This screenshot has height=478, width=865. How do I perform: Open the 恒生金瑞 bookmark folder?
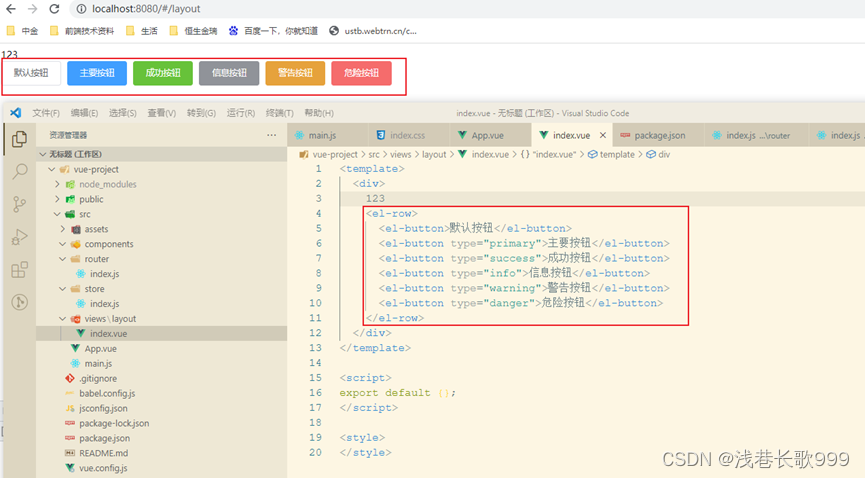click(193, 31)
